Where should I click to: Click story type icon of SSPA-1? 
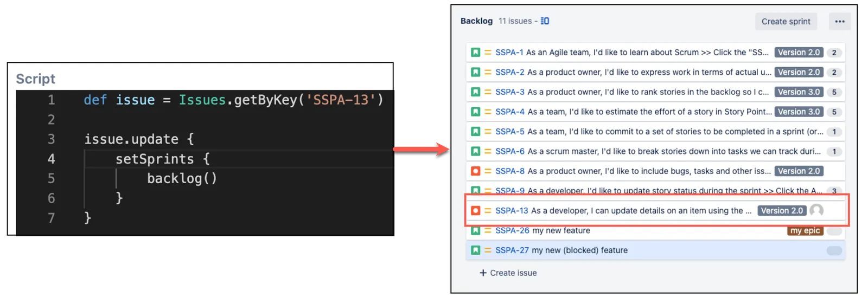(x=475, y=53)
